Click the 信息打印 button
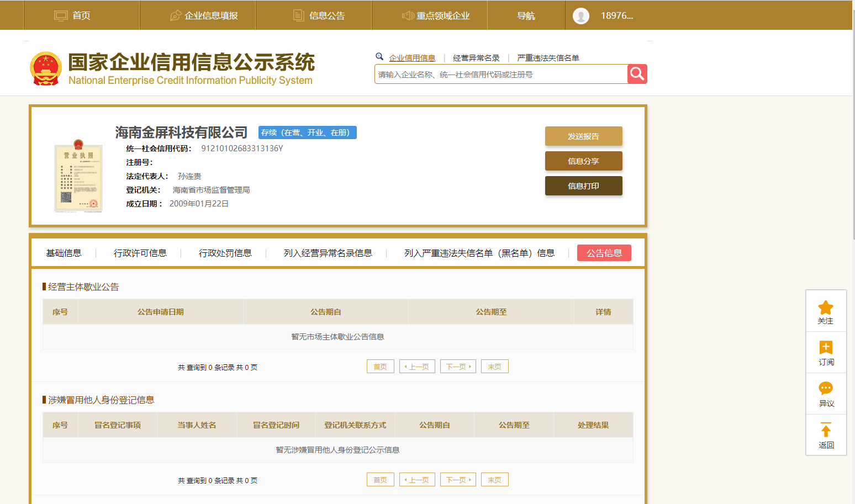 click(583, 186)
